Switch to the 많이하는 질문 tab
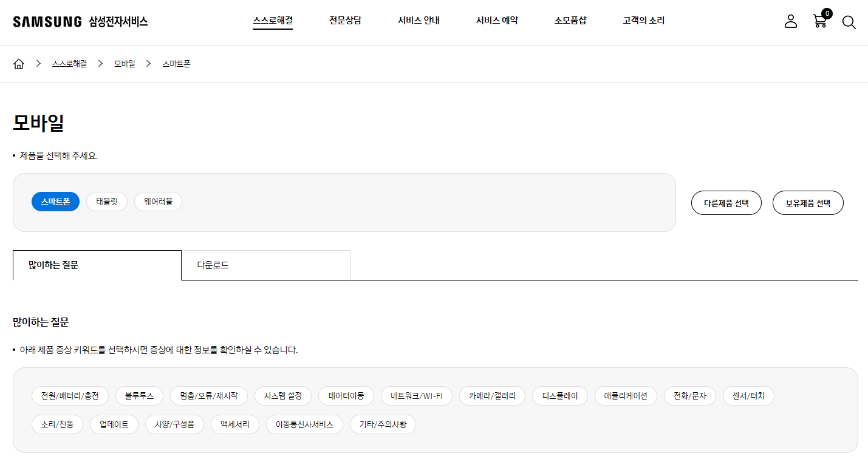Image resolution: width=868 pixels, height=459 pixels. tap(97, 265)
